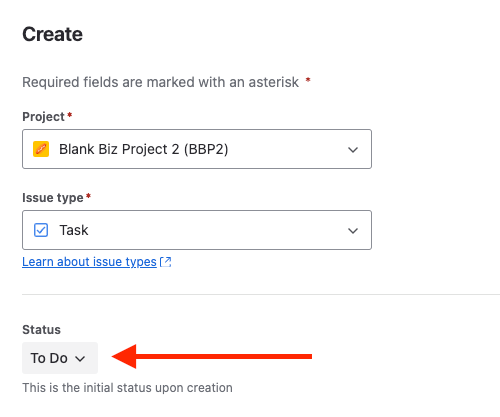Click the Issue type field label
Screen dimensions: 500x417
click(53, 198)
